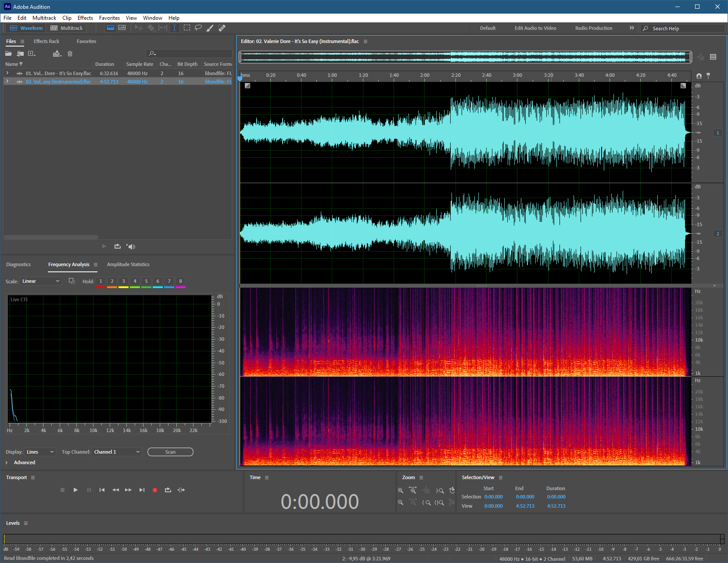Select the Paintbrush Selection tool
This screenshot has width=728, height=563.
pos(210,28)
